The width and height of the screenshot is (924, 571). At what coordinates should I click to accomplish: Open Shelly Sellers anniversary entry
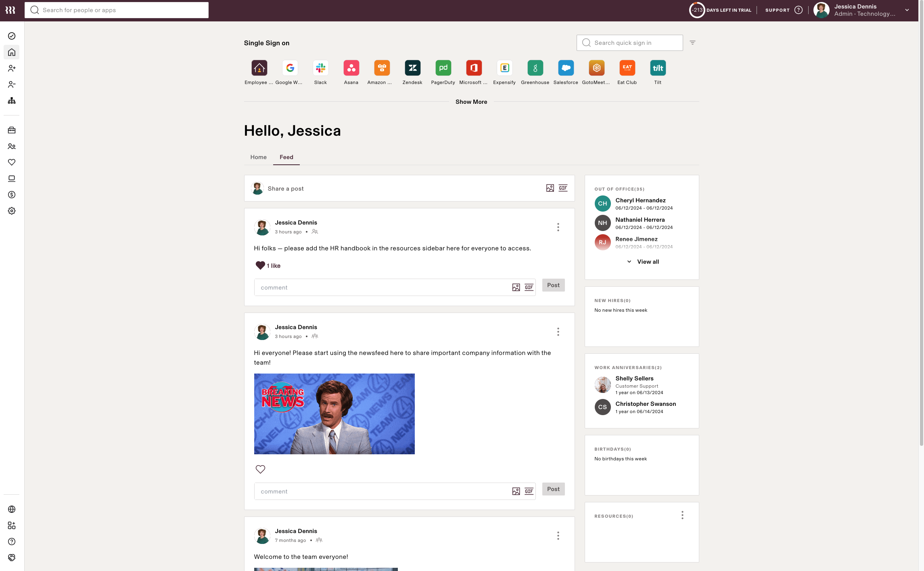pos(634,378)
